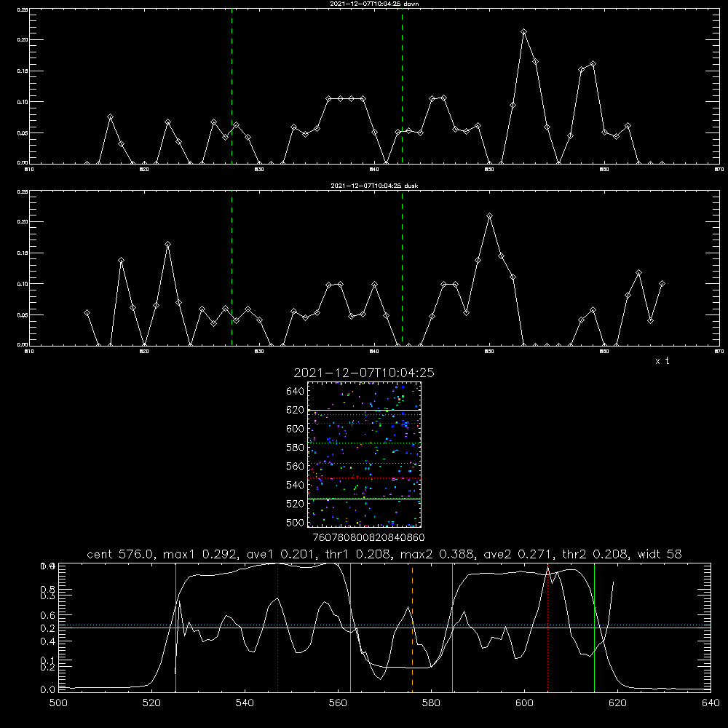The width and height of the screenshot is (728, 728).
Task: Click the bottom plot x-axis label "520"
Action: (x=151, y=703)
